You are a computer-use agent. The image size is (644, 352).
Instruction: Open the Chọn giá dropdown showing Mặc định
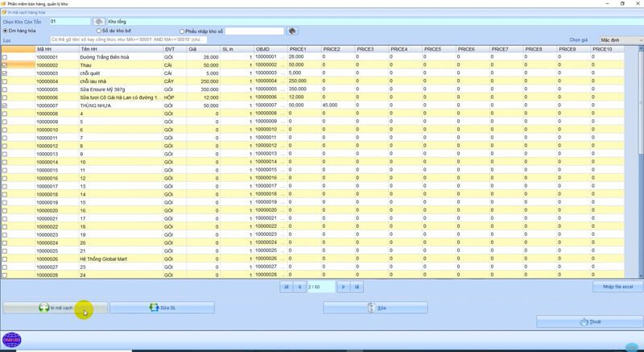[x=621, y=39]
